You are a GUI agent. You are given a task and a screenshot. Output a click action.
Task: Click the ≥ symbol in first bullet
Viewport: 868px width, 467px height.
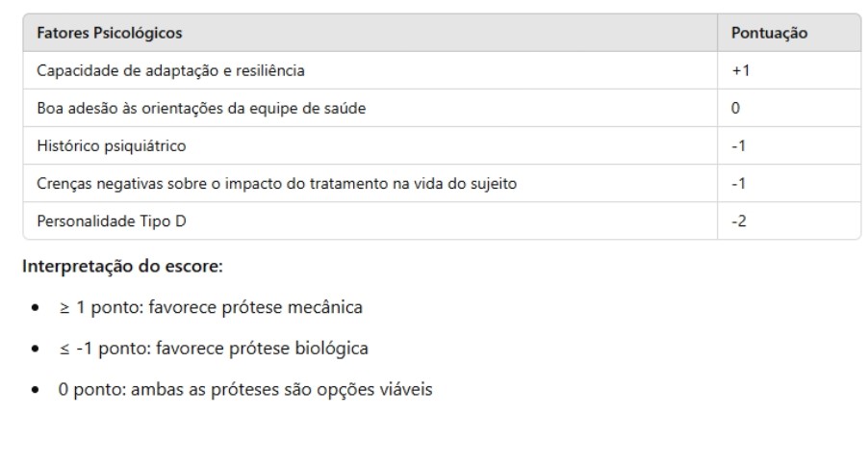pyautogui.click(x=64, y=308)
